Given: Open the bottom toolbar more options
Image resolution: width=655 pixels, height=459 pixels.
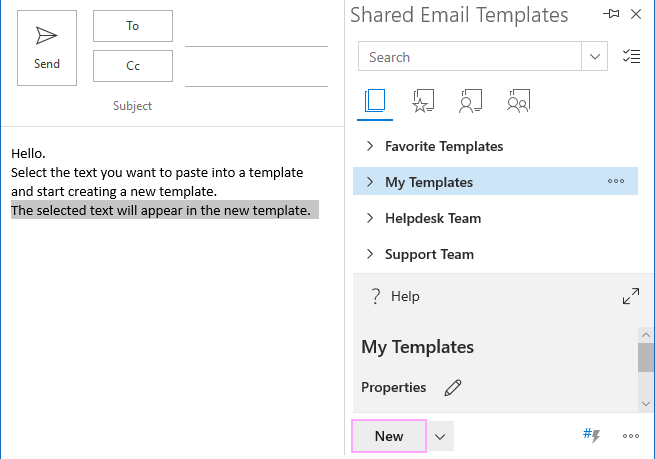Looking at the screenshot, I should tap(631, 436).
